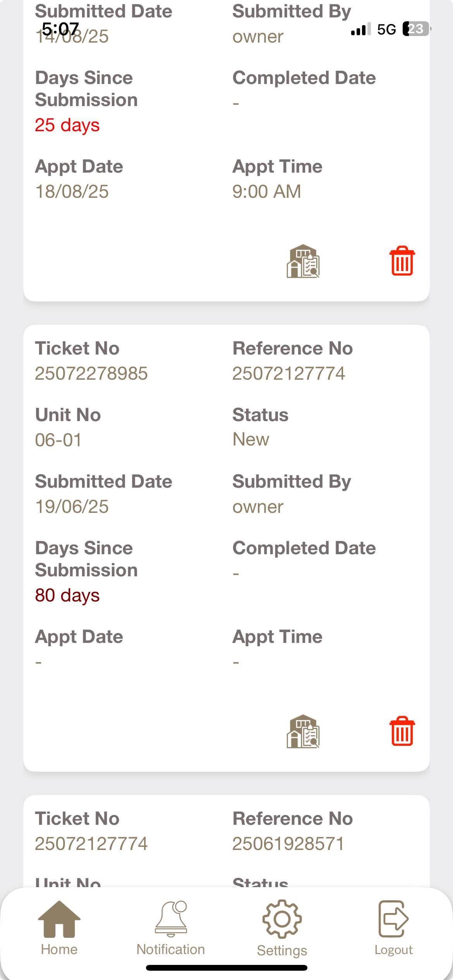Open inspection details for the 25-day ticket
Image resolution: width=453 pixels, height=980 pixels.
point(303,261)
